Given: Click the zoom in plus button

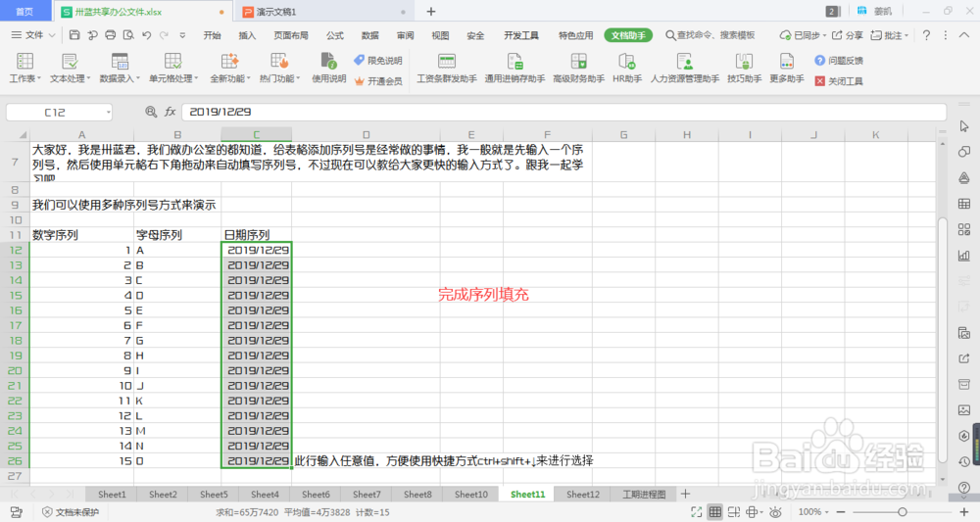Looking at the screenshot, I should pyautogui.click(x=963, y=512).
